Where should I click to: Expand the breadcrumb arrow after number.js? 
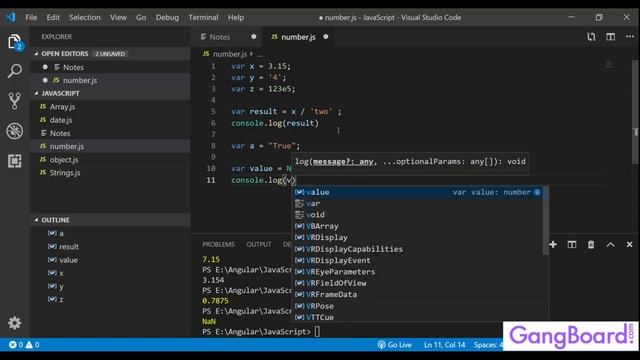[x=251, y=53]
